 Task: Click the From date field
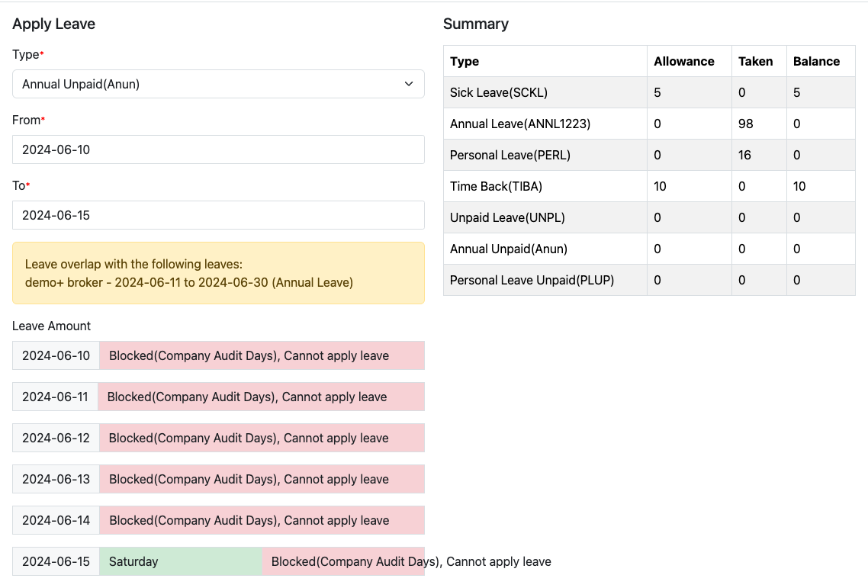218,149
